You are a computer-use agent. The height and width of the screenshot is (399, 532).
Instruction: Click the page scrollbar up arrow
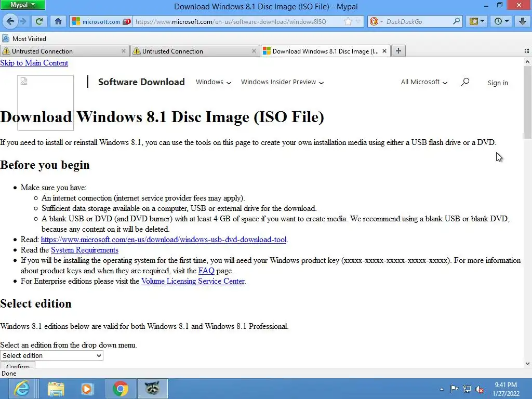(x=527, y=62)
